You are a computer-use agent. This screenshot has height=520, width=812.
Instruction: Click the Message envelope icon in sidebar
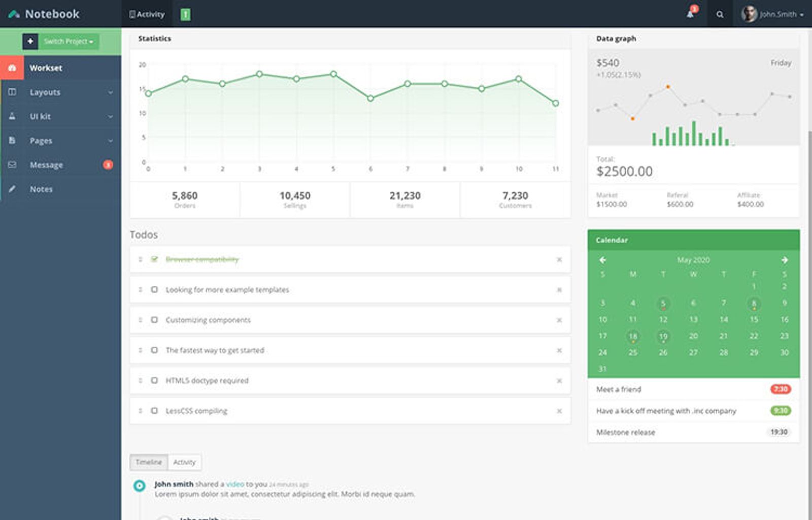[x=12, y=165]
